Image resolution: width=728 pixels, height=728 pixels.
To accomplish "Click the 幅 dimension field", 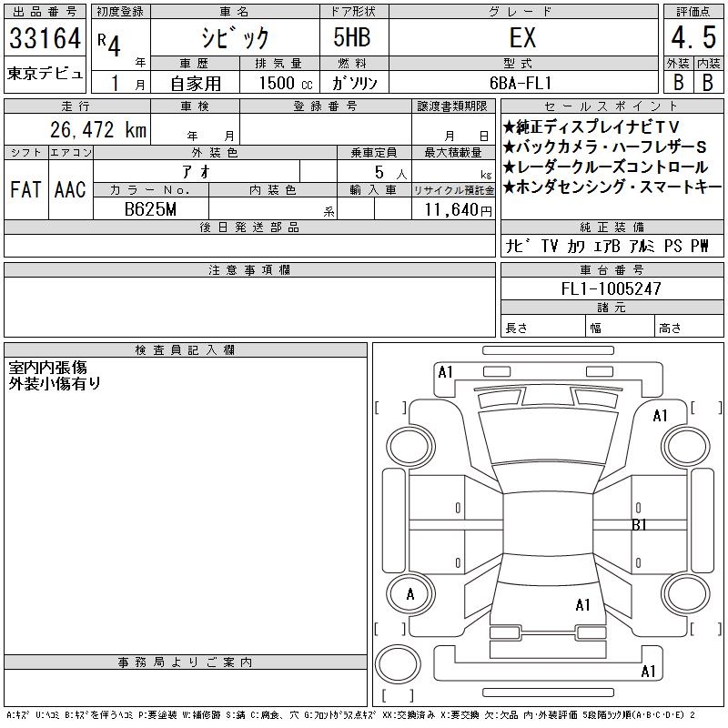I will click(620, 327).
